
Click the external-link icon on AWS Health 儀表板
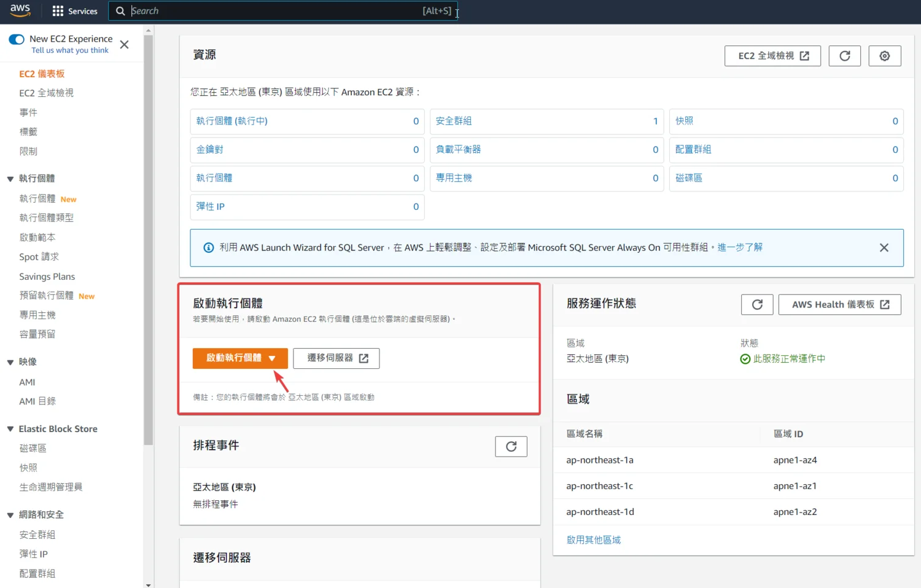(885, 304)
